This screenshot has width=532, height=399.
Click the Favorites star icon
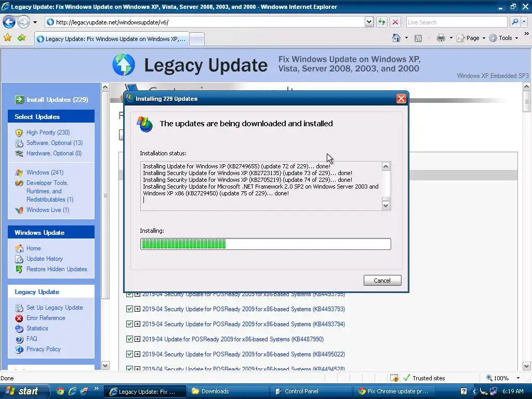point(7,37)
